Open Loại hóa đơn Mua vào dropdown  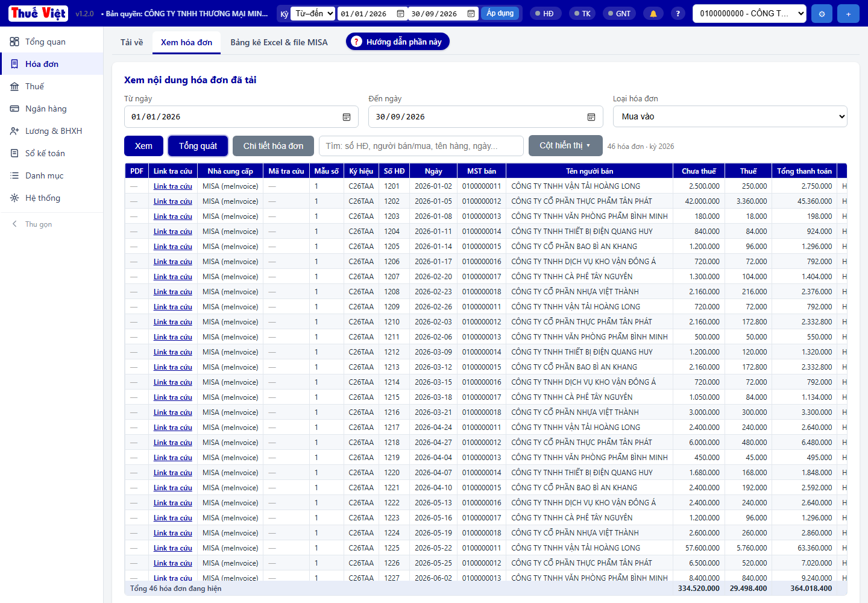(730, 116)
